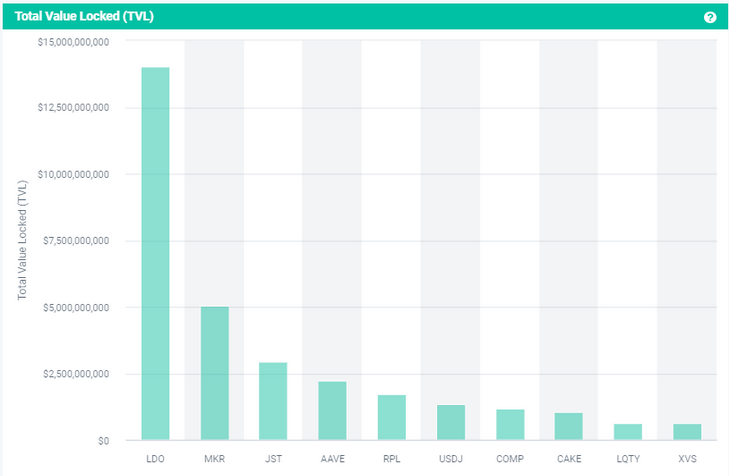Select the MKR bar
This screenshot has height=476, width=729.
(214, 373)
